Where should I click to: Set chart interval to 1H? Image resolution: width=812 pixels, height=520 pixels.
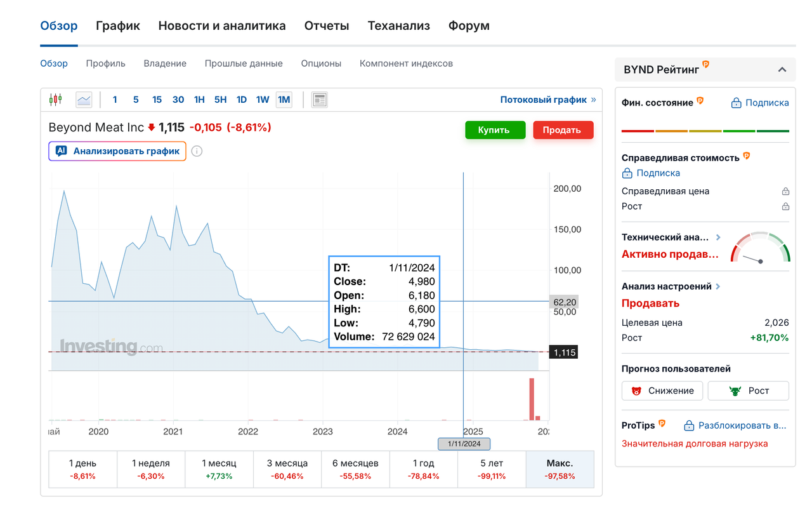[x=199, y=99]
